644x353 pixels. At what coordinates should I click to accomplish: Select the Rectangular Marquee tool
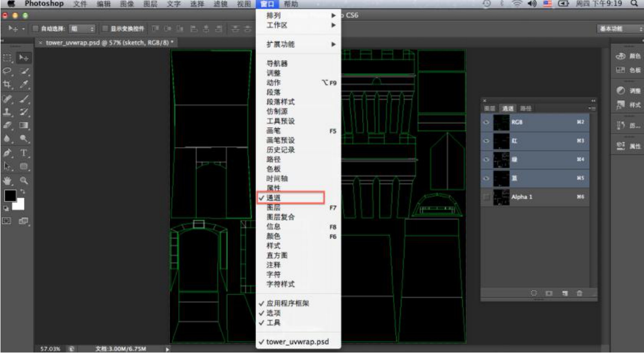pyautogui.click(x=8, y=59)
